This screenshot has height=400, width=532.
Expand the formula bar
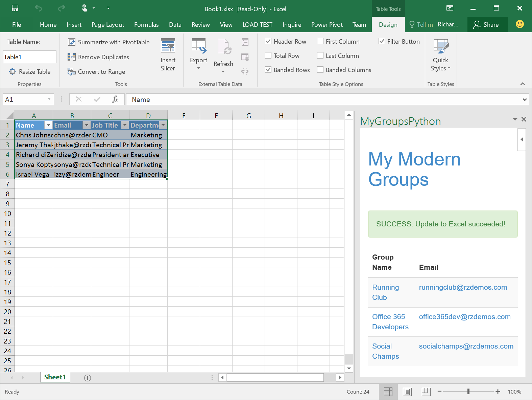pyautogui.click(x=524, y=99)
